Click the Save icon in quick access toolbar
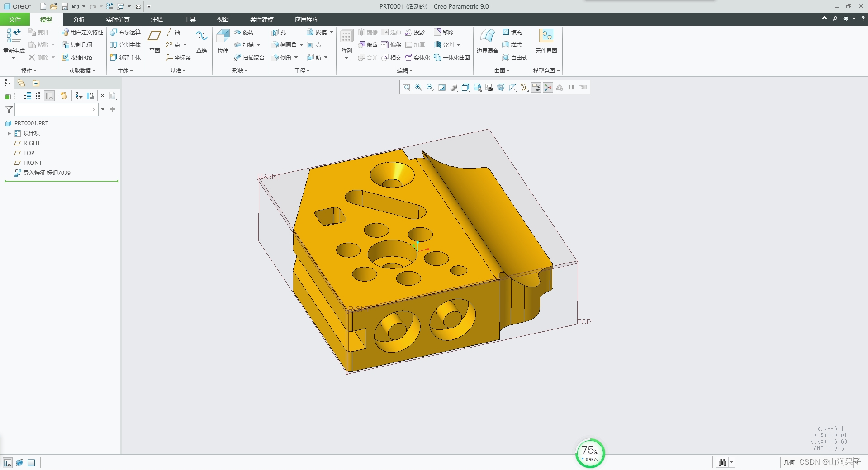This screenshot has width=868, height=470. point(65,6)
